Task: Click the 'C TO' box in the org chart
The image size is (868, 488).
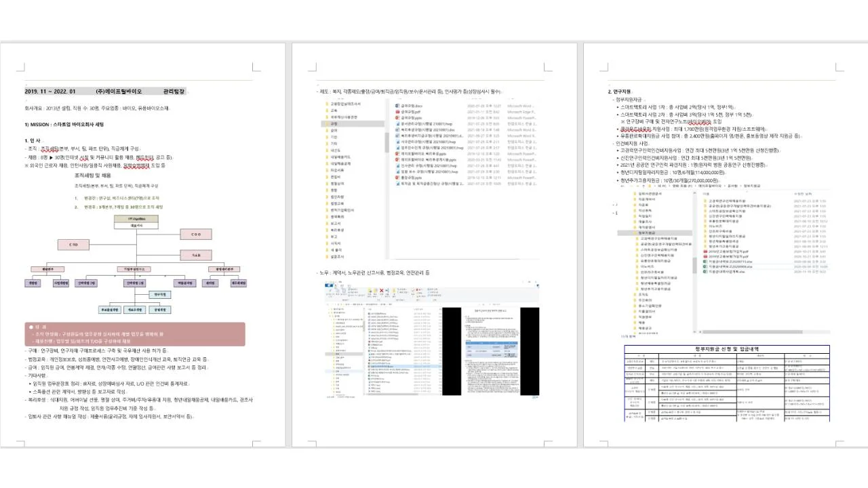Action: tap(74, 244)
